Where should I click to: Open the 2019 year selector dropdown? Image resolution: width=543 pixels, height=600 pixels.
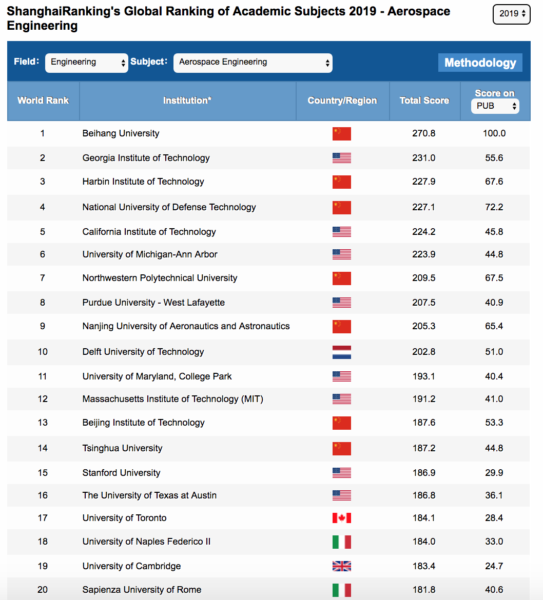[511, 14]
